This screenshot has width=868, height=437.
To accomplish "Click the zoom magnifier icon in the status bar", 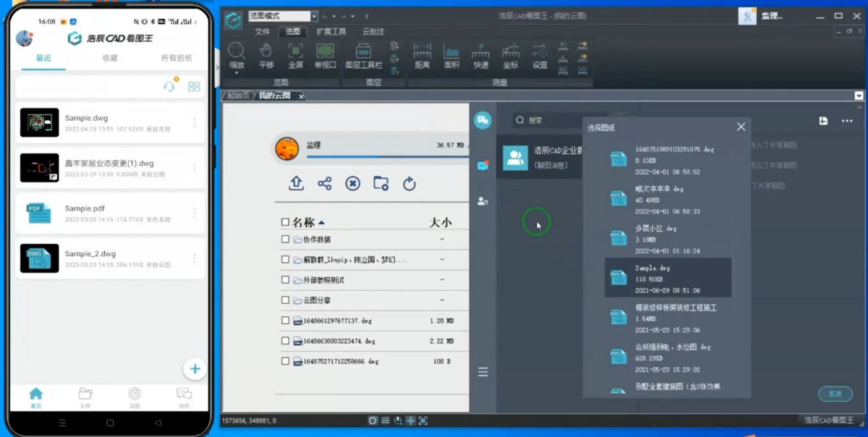I will pos(399,420).
